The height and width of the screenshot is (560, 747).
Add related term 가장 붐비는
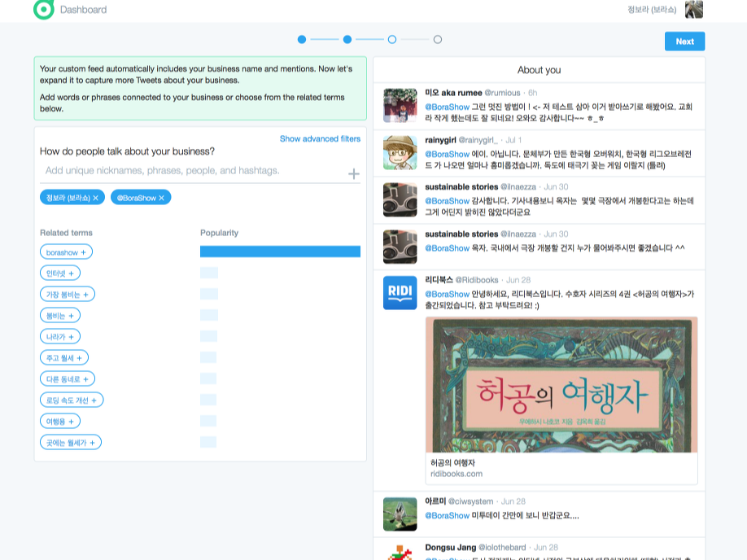pos(68,294)
